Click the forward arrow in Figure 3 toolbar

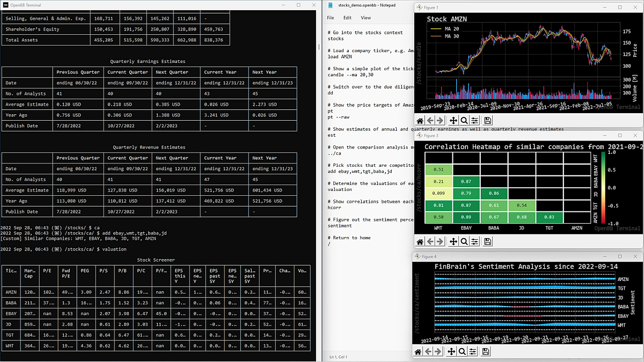click(439, 242)
